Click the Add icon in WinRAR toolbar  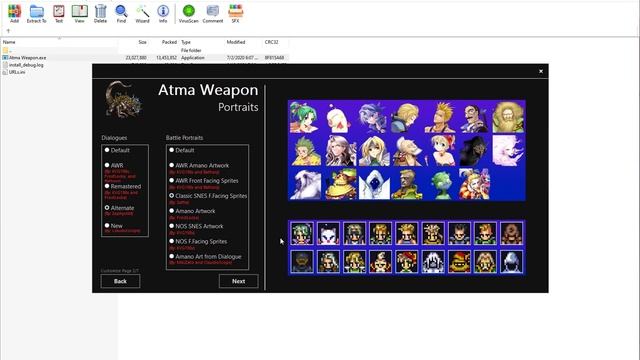point(14,11)
